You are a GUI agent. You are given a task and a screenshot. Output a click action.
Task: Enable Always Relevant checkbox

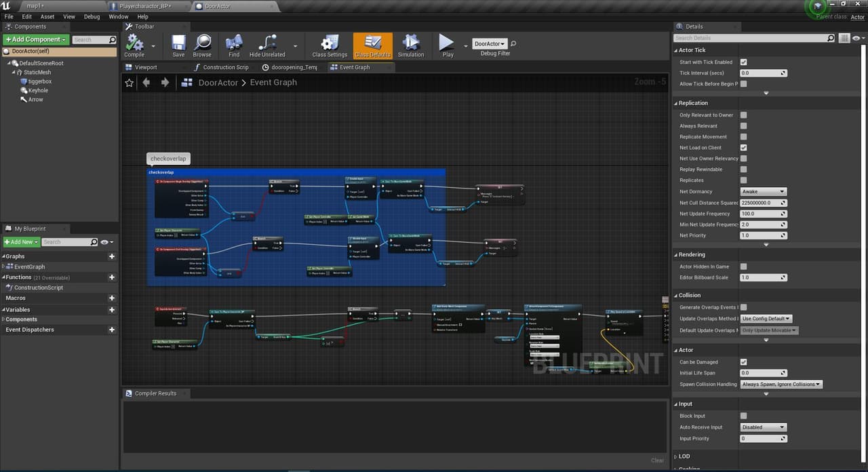(x=743, y=125)
